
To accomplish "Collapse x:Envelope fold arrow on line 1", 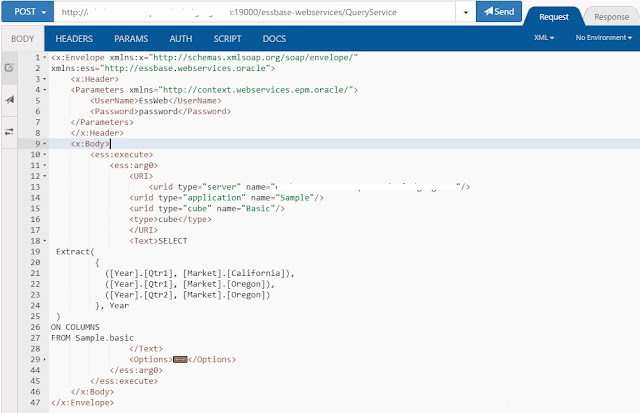I will pos(44,58).
